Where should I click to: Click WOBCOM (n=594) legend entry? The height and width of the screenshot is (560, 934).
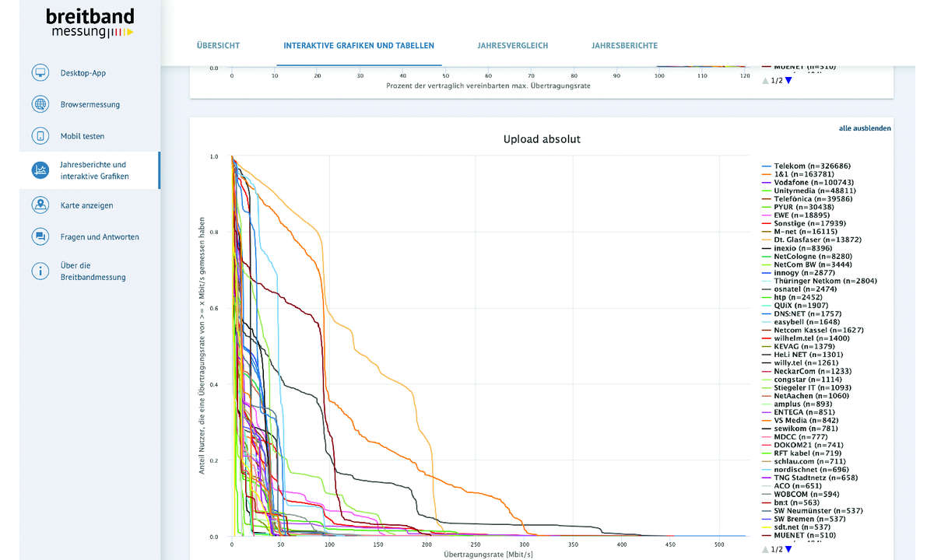pos(801,493)
